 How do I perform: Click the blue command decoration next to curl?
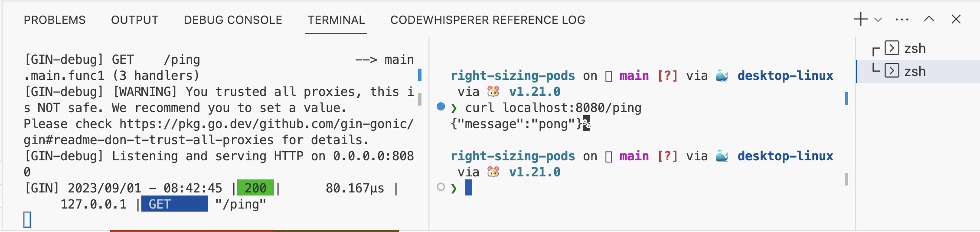(441, 106)
